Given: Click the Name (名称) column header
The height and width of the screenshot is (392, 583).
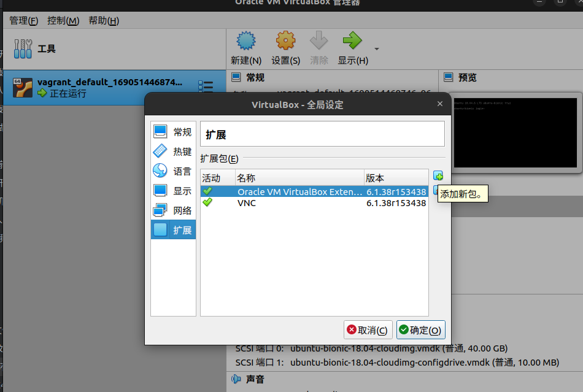Looking at the screenshot, I should pyautogui.click(x=299, y=178).
